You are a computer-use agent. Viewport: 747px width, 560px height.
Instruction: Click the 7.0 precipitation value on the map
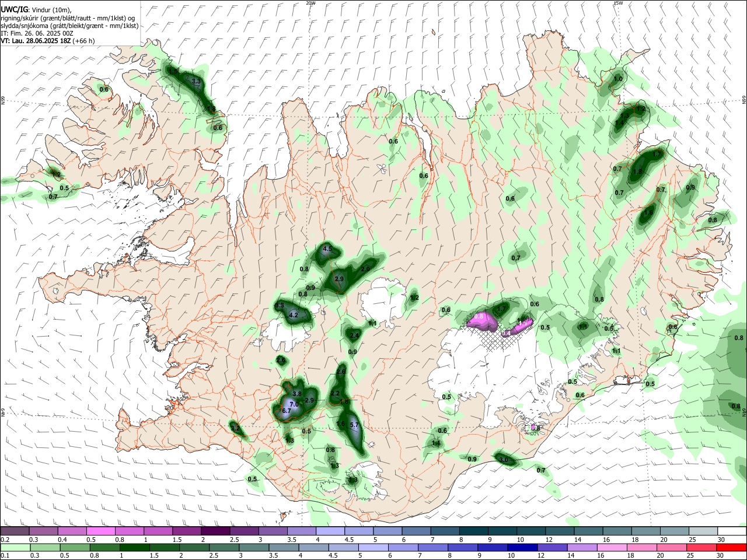294,404
